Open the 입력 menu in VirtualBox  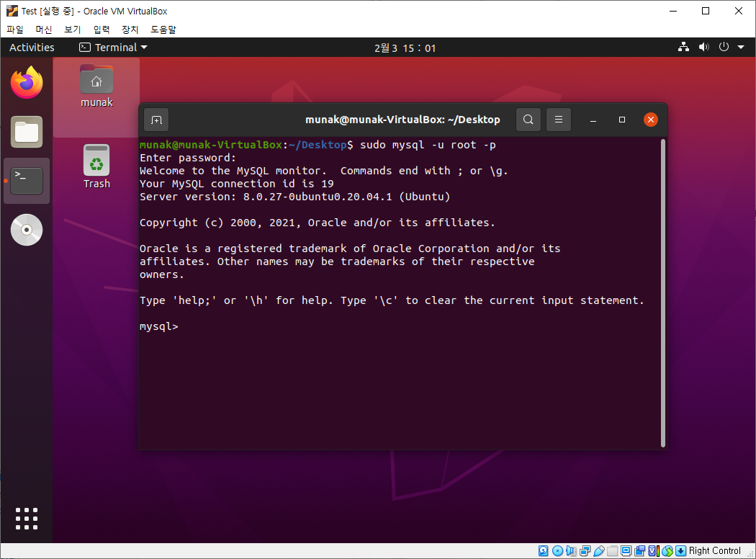[x=102, y=30]
